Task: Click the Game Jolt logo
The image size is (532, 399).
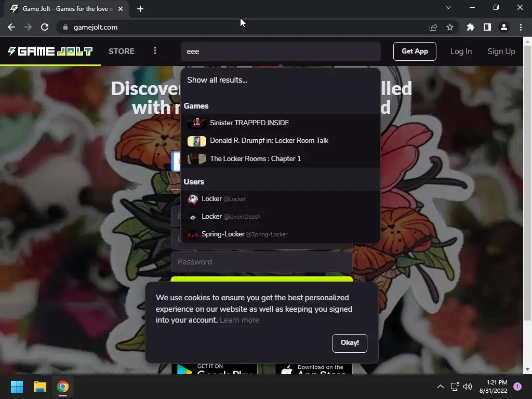Action: [x=50, y=51]
